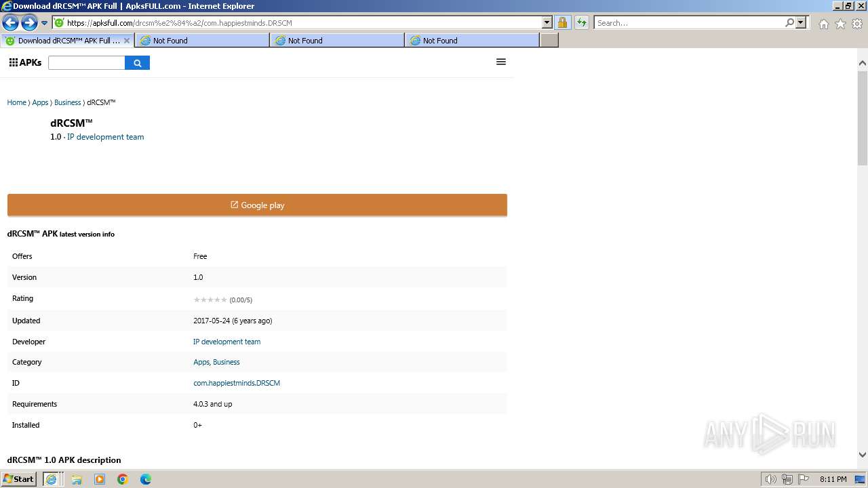Open the address bar autocomplete dropdown

(547, 22)
